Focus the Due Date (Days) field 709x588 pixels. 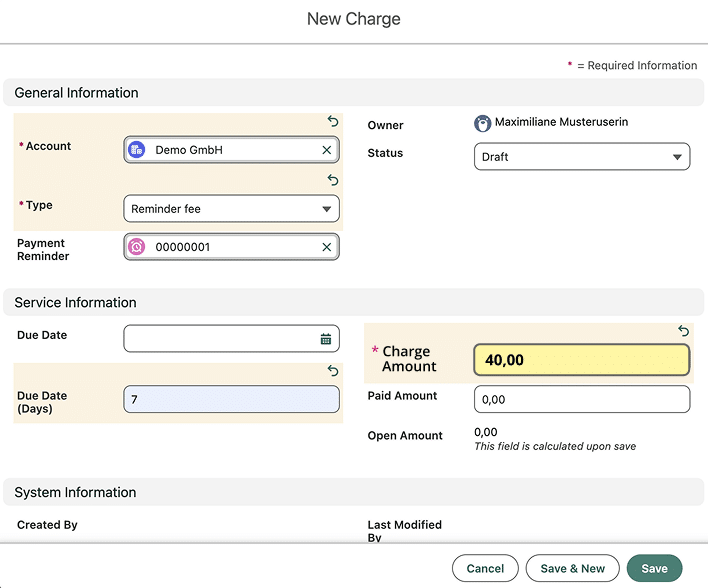[231, 399]
